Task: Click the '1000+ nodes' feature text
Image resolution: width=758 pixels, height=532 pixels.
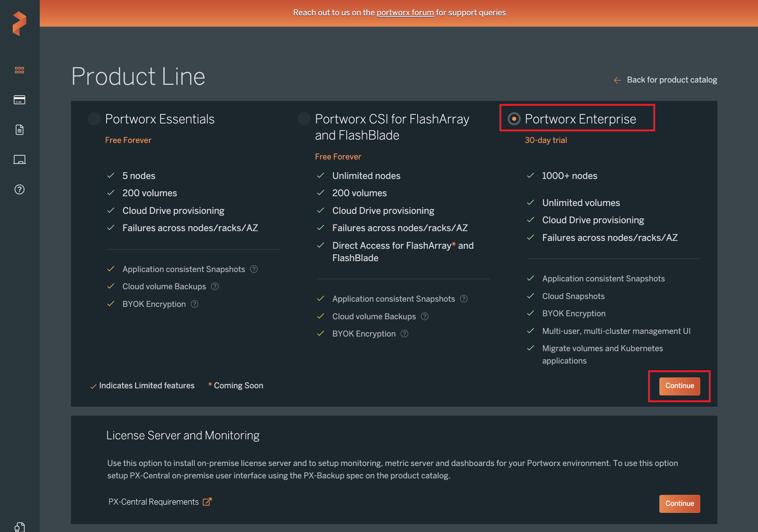Action: coord(570,176)
